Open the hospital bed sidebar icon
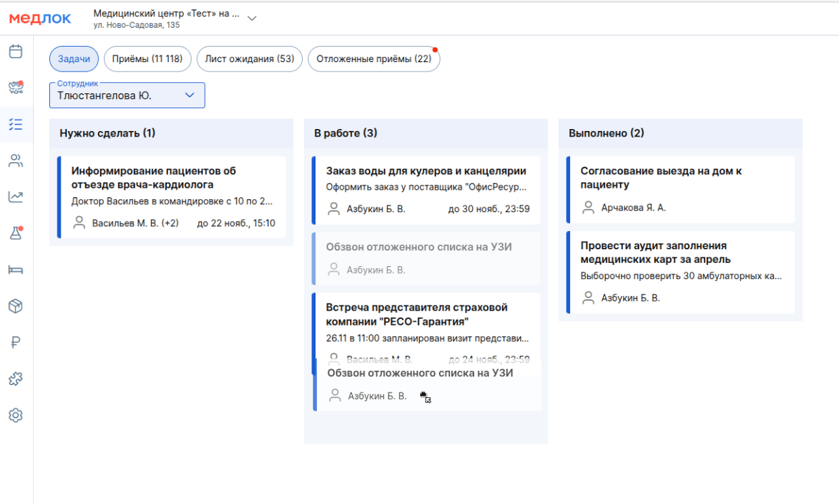Viewport: 839px width, 504px height. click(x=16, y=270)
